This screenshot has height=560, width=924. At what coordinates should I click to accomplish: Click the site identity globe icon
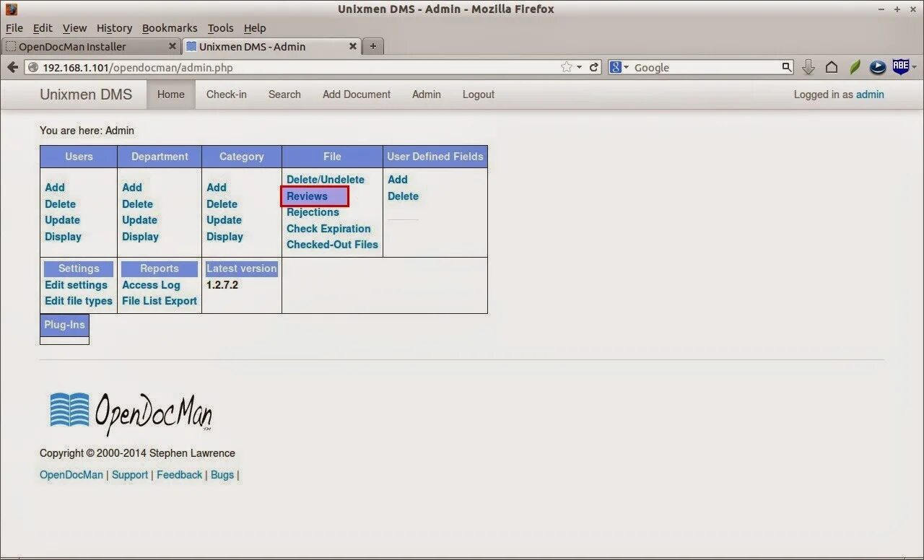pyautogui.click(x=33, y=67)
